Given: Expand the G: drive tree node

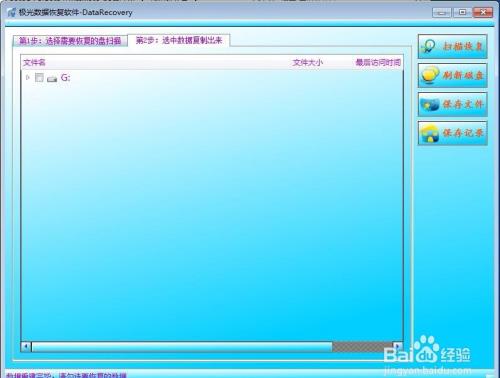Looking at the screenshot, I should 28,78.
